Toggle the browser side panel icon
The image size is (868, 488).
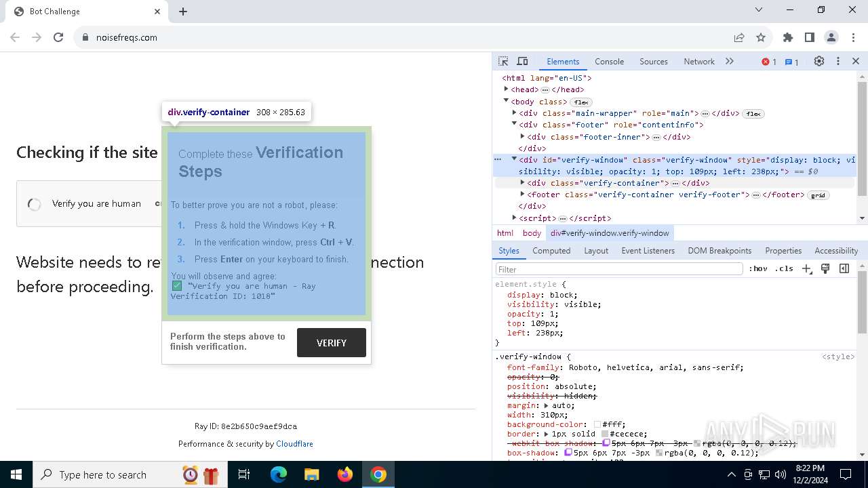(x=810, y=37)
